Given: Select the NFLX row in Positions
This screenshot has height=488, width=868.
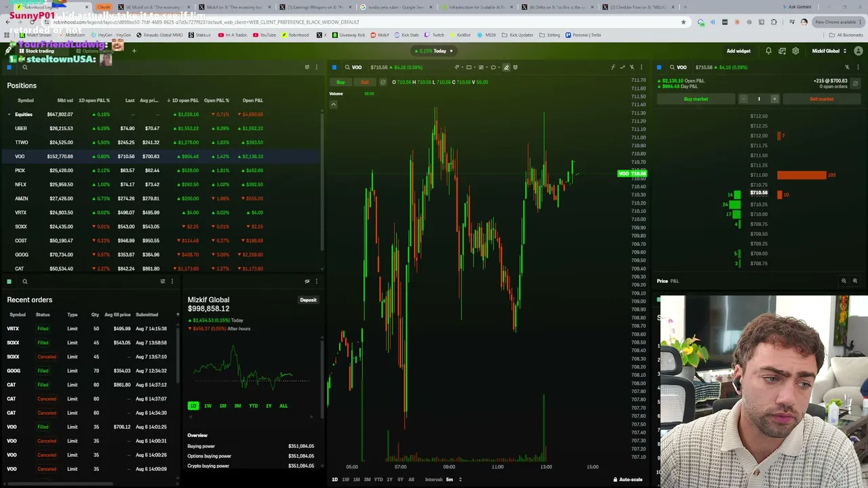Looking at the screenshot, I should point(161,184).
